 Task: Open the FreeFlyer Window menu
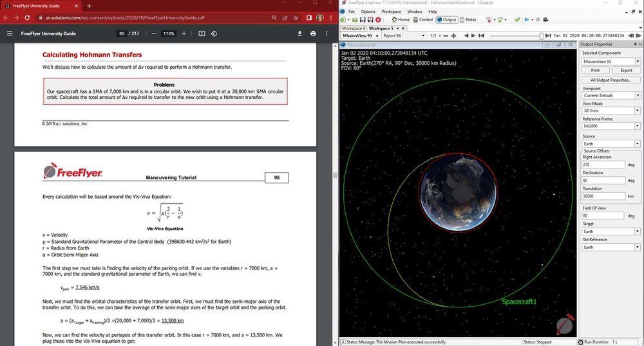(x=415, y=12)
